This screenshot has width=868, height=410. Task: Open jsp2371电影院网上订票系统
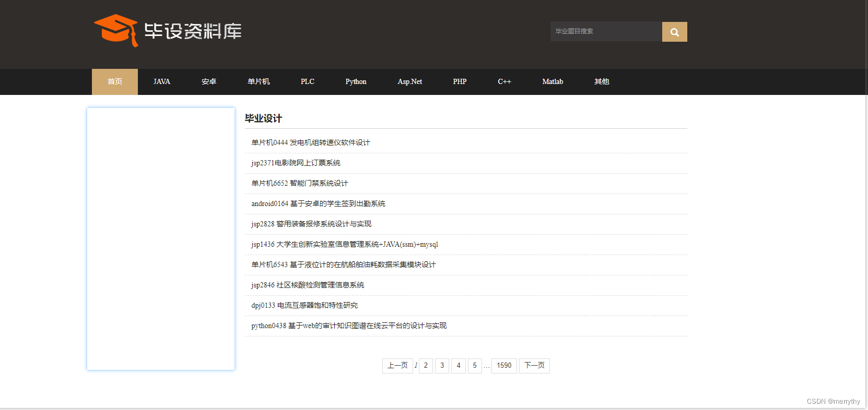click(x=296, y=163)
